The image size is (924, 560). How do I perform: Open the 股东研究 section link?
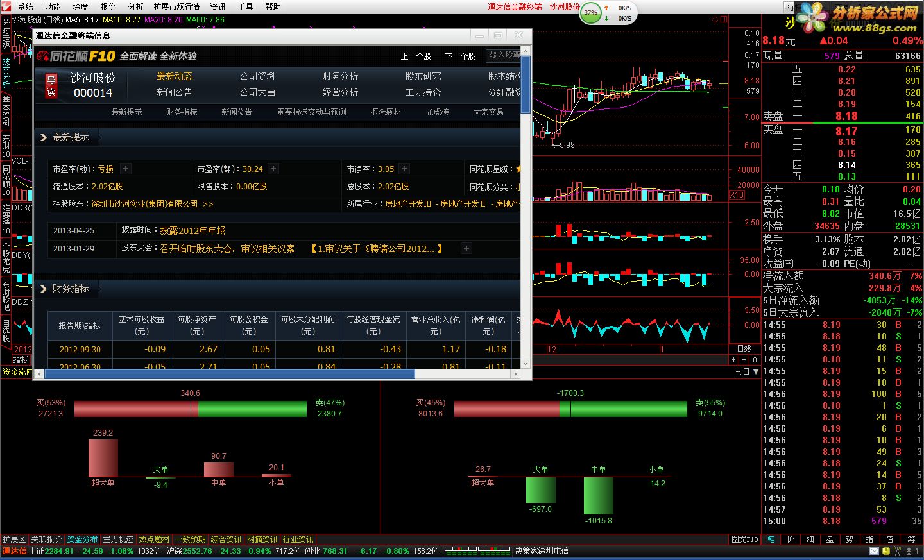click(x=423, y=76)
